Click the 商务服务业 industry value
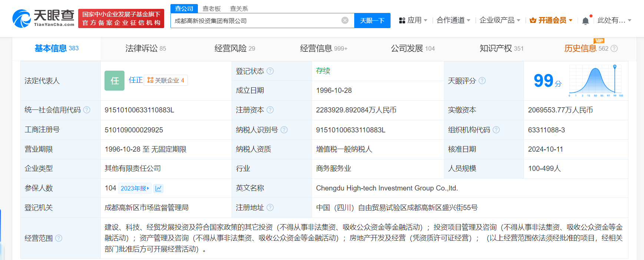The height and width of the screenshot is (260, 644). (x=333, y=169)
